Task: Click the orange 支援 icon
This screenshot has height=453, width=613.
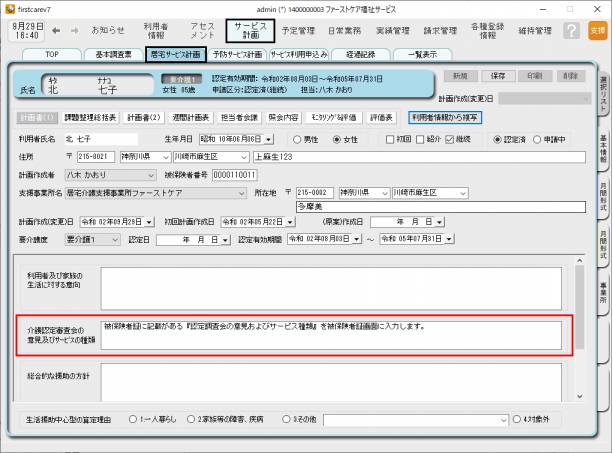Action: click(x=597, y=31)
